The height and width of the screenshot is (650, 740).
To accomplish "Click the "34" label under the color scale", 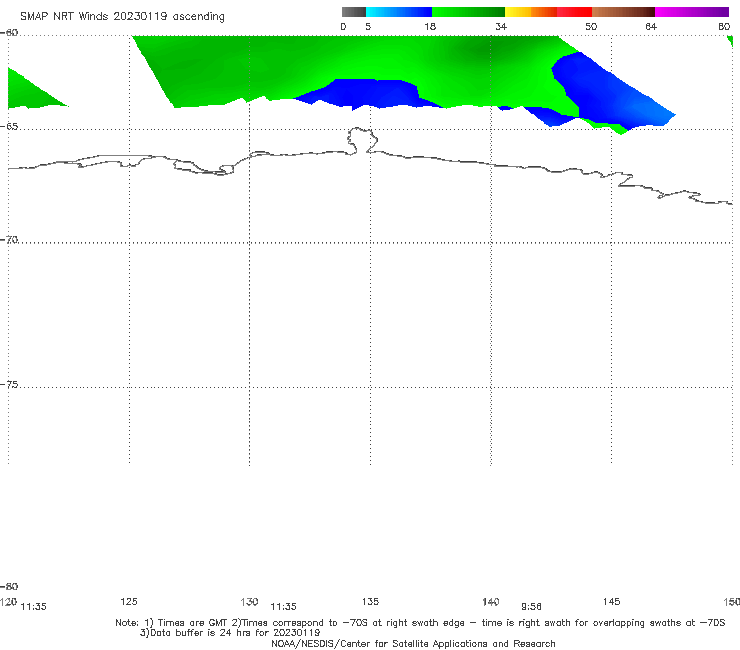I will pos(501,27).
